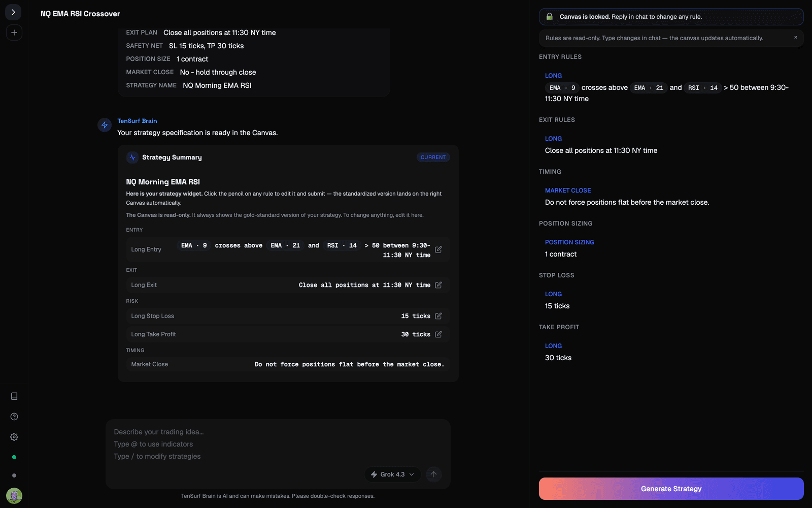Image resolution: width=812 pixels, height=508 pixels.
Task: Start a new chat with plus icon
Action: pos(14,33)
